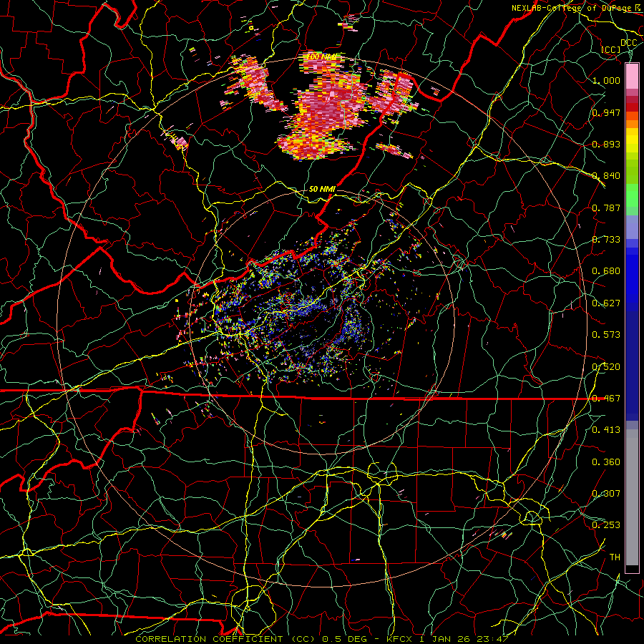
Task: Click the 0.413 scale value
Action: [x=606, y=430]
